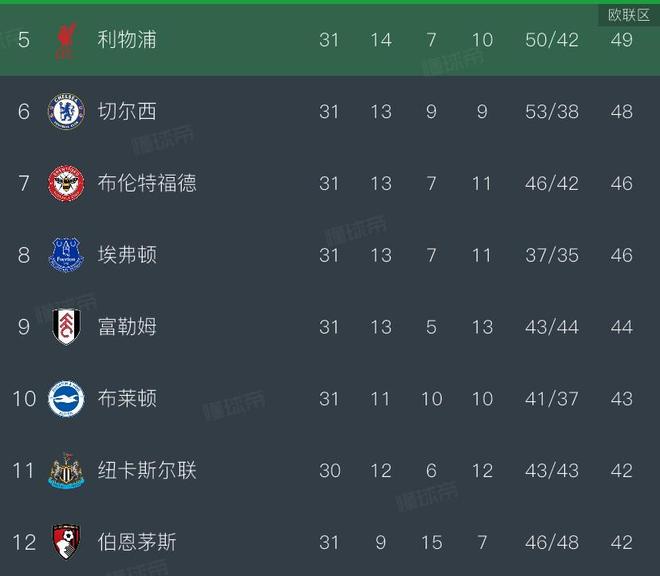Click the Brighton club crest
The height and width of the screenshot is (576, 660).
[x=67, y=399]
